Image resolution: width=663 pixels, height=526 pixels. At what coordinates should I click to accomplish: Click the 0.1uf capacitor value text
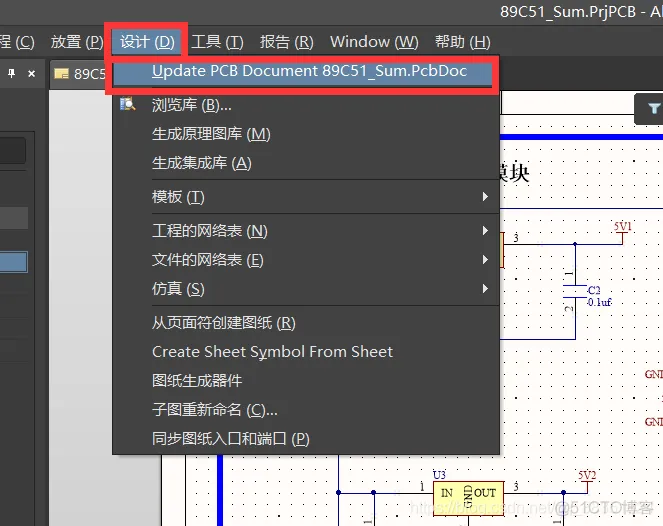pyautogui.click(x=600, y=302)
